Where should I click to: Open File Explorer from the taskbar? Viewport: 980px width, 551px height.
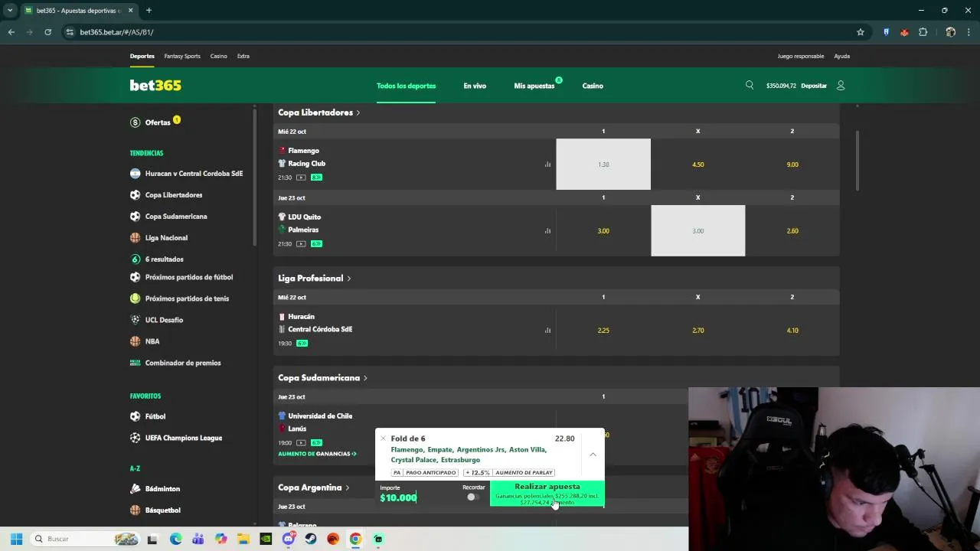[243, 539]
